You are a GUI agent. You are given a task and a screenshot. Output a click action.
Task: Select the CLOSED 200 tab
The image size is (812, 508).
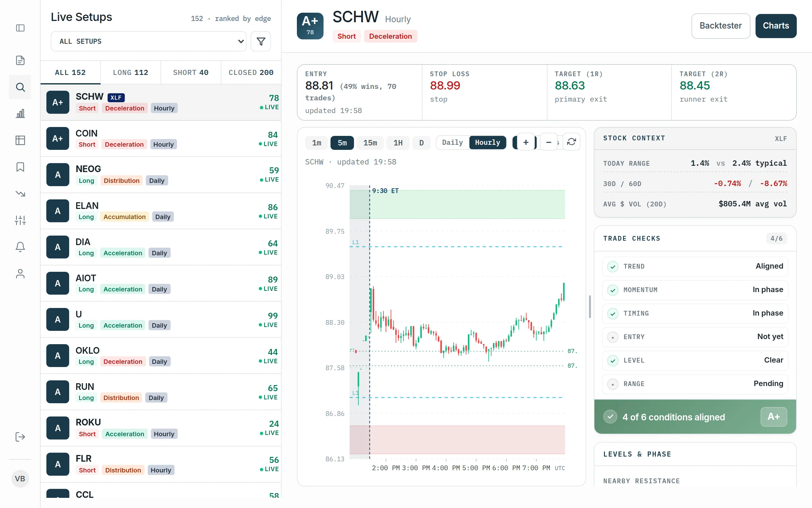[x=251, y=73]
